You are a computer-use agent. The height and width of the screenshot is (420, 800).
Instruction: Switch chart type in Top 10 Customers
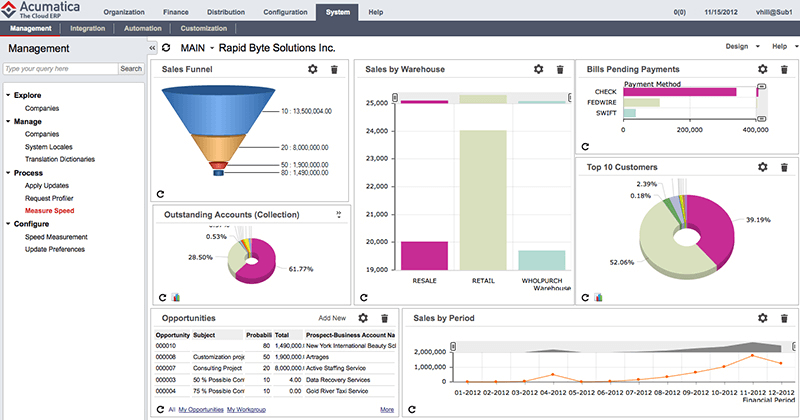(598, 298)
